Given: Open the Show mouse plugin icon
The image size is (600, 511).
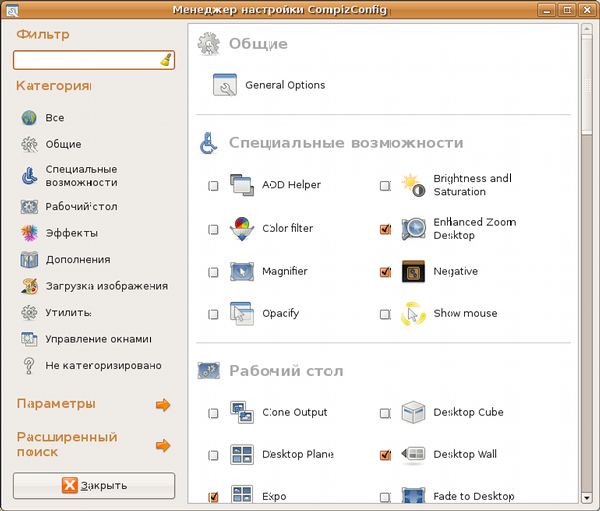Looking at the screenshot, I should point(413,313).
